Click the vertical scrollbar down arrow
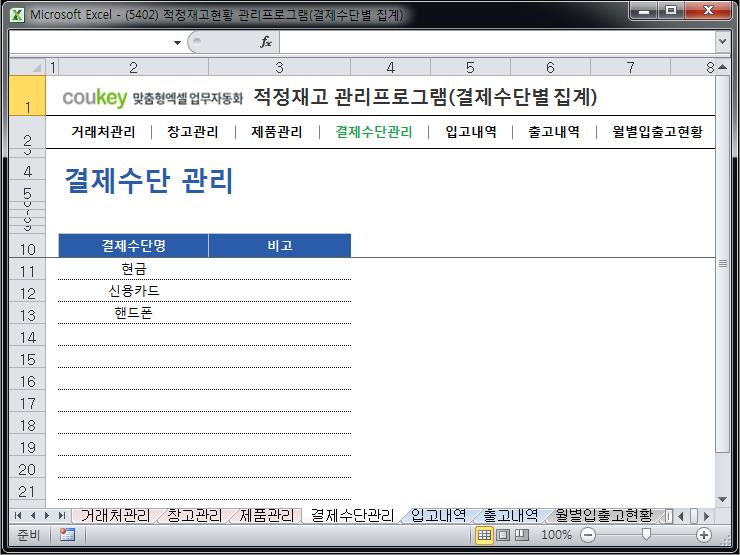740x555 pixels. (722, 499)
